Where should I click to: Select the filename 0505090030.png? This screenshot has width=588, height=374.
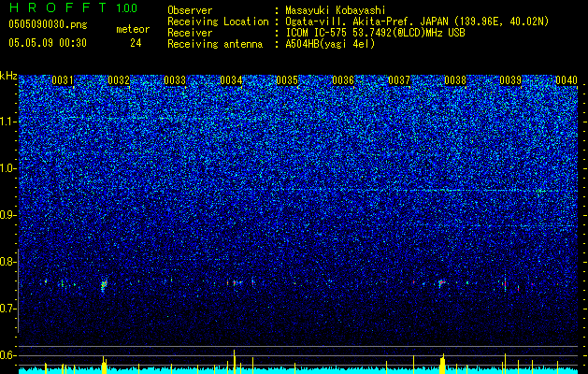coord(48,24)
